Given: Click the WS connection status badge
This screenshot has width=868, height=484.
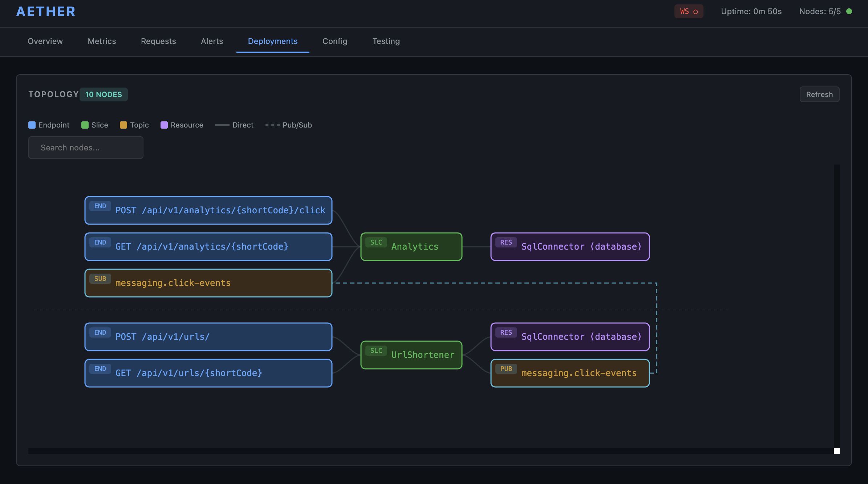Looking at the screenshot, I should point(689,11).
